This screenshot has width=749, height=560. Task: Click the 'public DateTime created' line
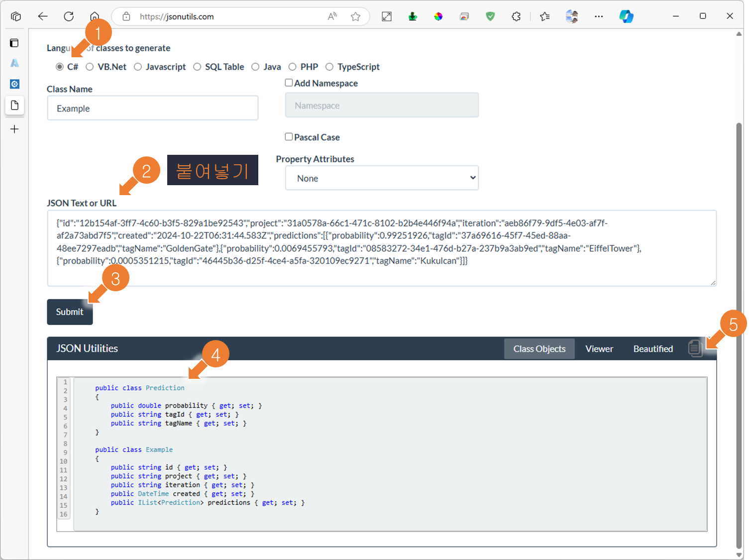182,494
